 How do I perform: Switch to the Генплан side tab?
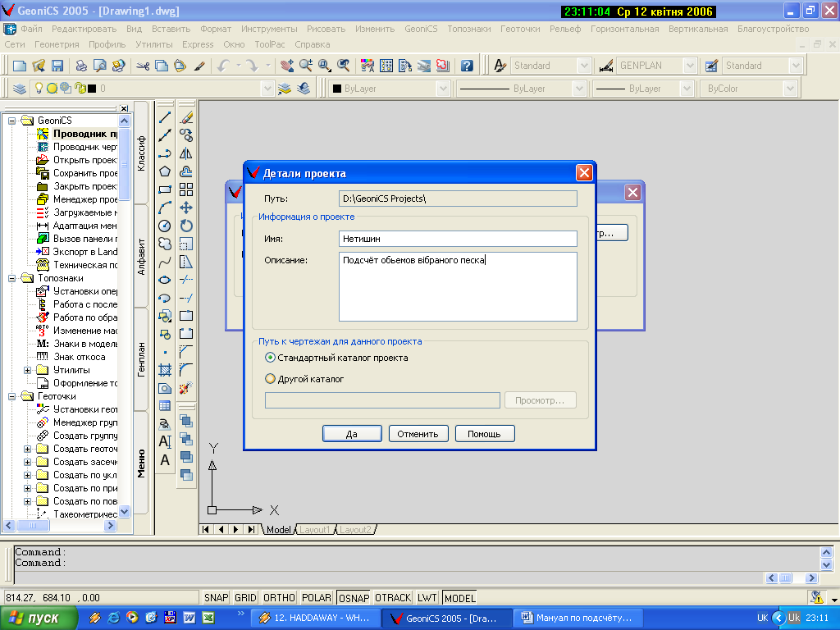(x=141, y=359)
